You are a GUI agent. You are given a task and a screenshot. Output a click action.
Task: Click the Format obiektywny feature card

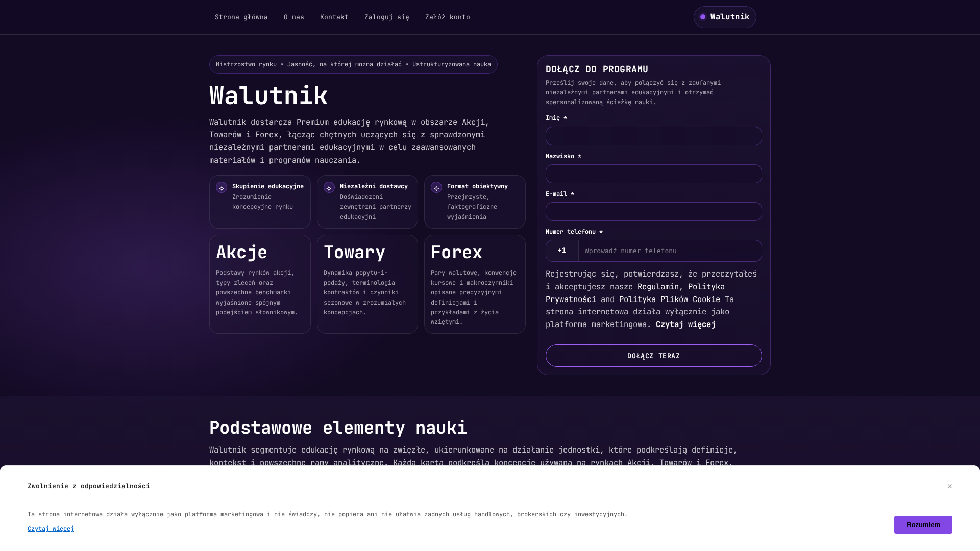(x=475, y=202)
